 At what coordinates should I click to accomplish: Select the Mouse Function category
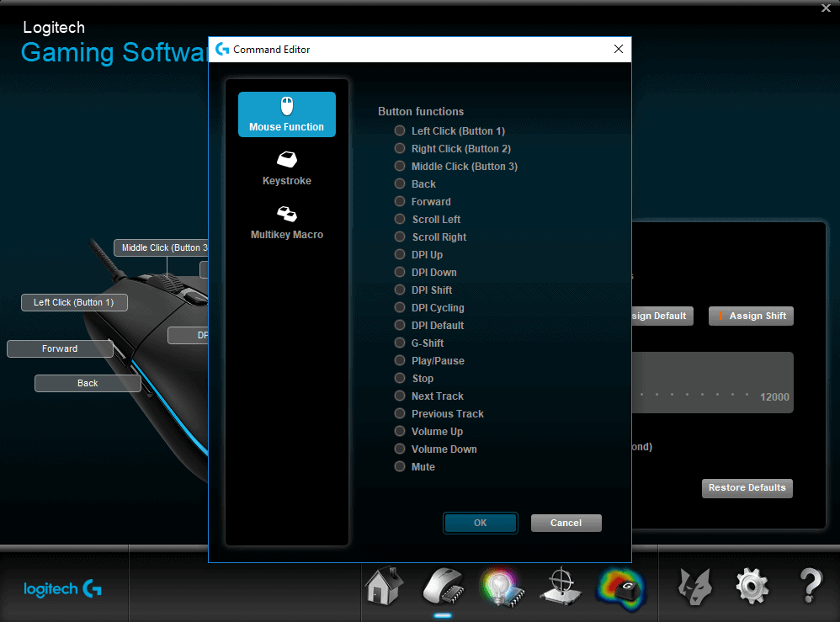pos(287,114)
